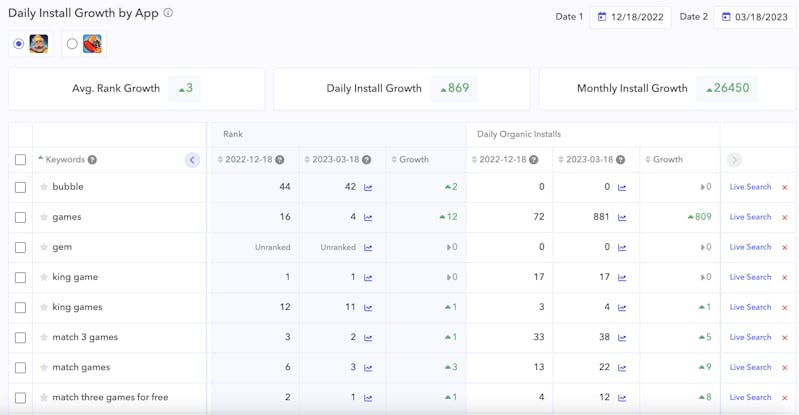The image size is (799, 415).
Task: Open installs chart icon for 'match games' row
Action: (x=622, y=367)
